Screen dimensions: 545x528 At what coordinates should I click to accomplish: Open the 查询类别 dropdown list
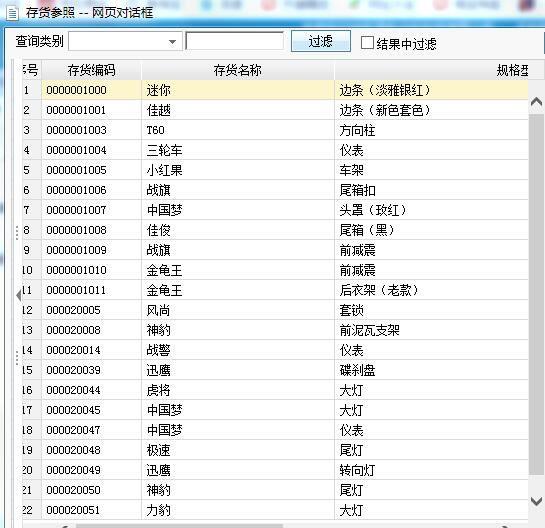coord(172,42)
